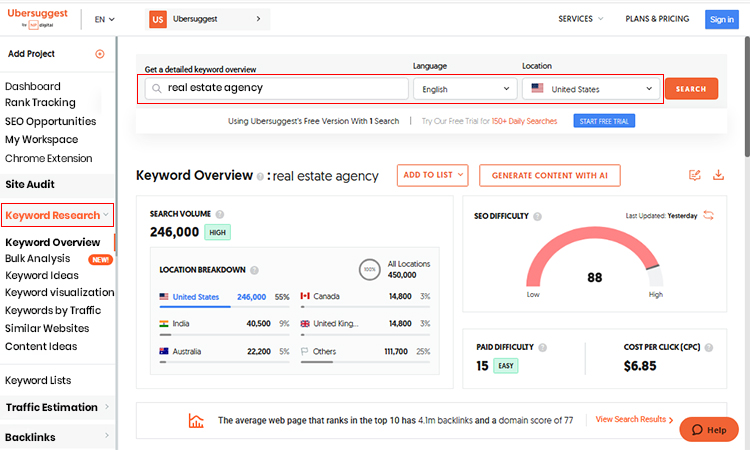Click the 150+ Daily Searches link
Image resolution: width=750 pixels, height=450 pixels.
point(524,121)
